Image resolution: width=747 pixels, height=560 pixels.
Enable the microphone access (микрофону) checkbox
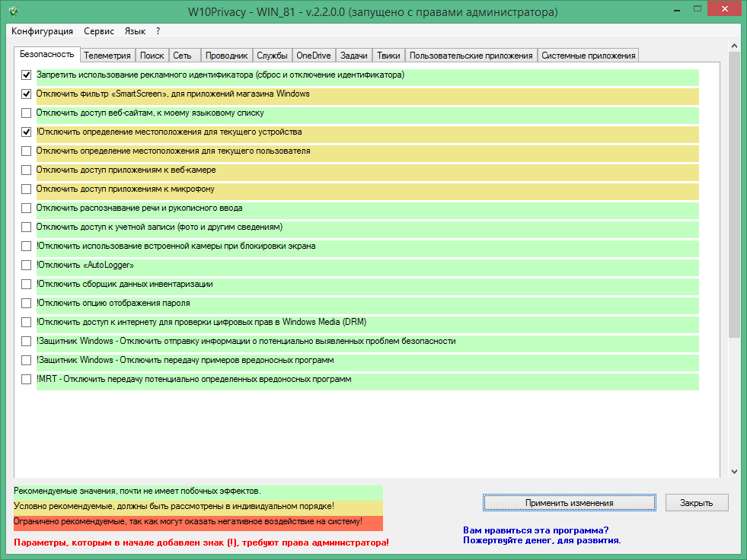(x=27, y=189)
